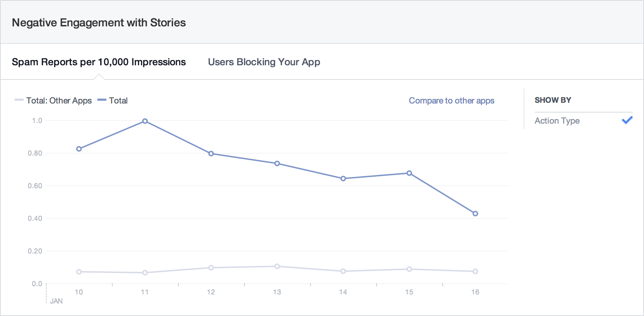Click the Other Apps point for Jan 12

pyautogui.click(x=211, y=268)
